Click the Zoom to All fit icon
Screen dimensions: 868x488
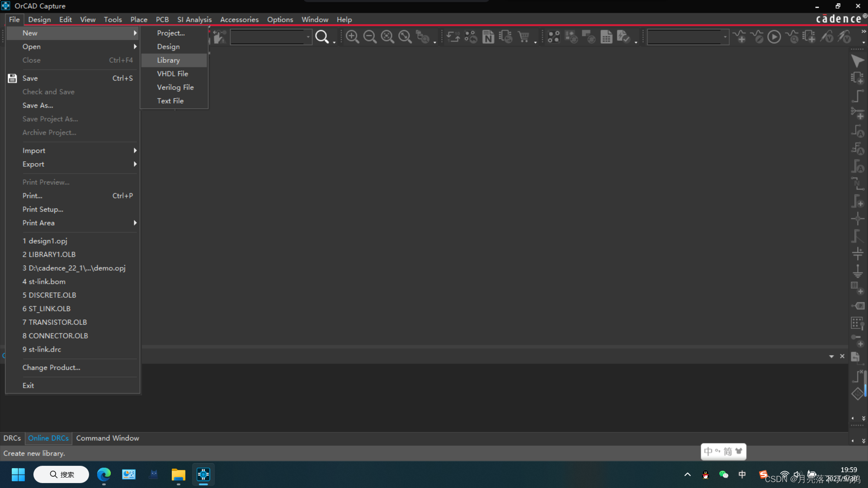(x=405, y=37)
